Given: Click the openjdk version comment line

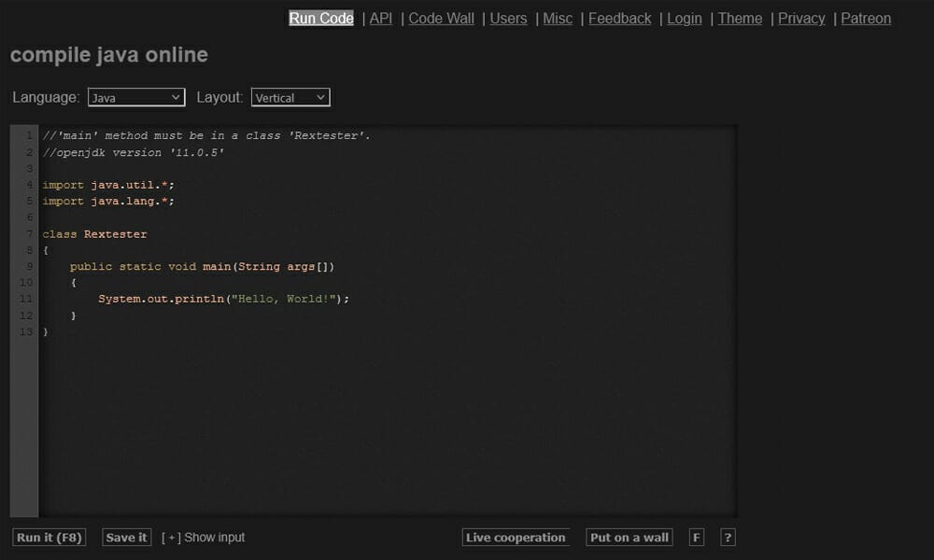Looking at the screenshot, I should coord(133,152).
